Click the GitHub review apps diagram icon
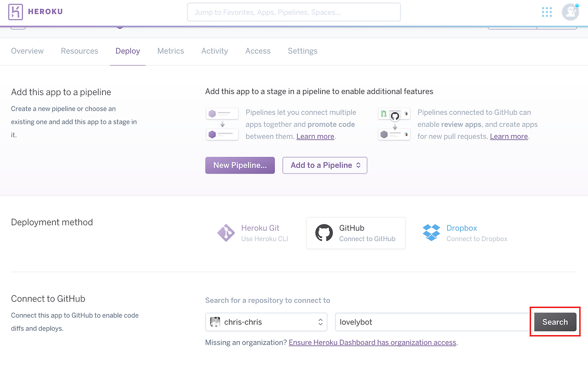 (394, 124)
